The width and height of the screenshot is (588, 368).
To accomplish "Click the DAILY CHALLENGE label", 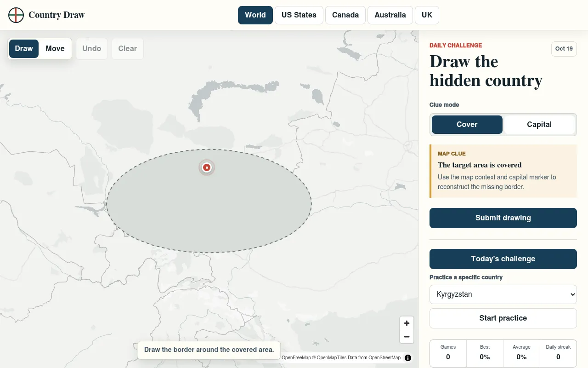I will [x=456, y=46].
